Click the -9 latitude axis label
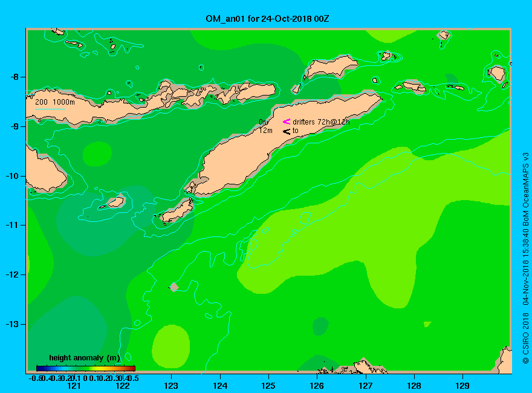Screen dimensions: 532x393 click(13, 126)
